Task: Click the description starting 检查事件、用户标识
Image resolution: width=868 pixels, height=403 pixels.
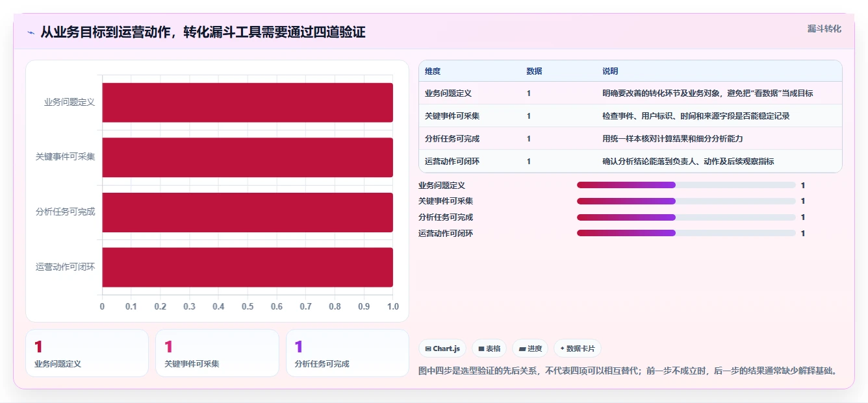Action: click(x=696, y=116)
